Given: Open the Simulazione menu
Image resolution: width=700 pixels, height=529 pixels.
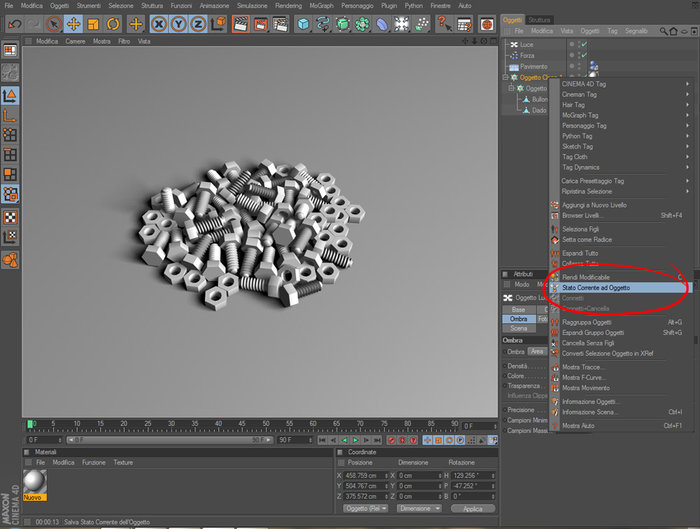Looking at the screenshot, I should coord(252,6).
